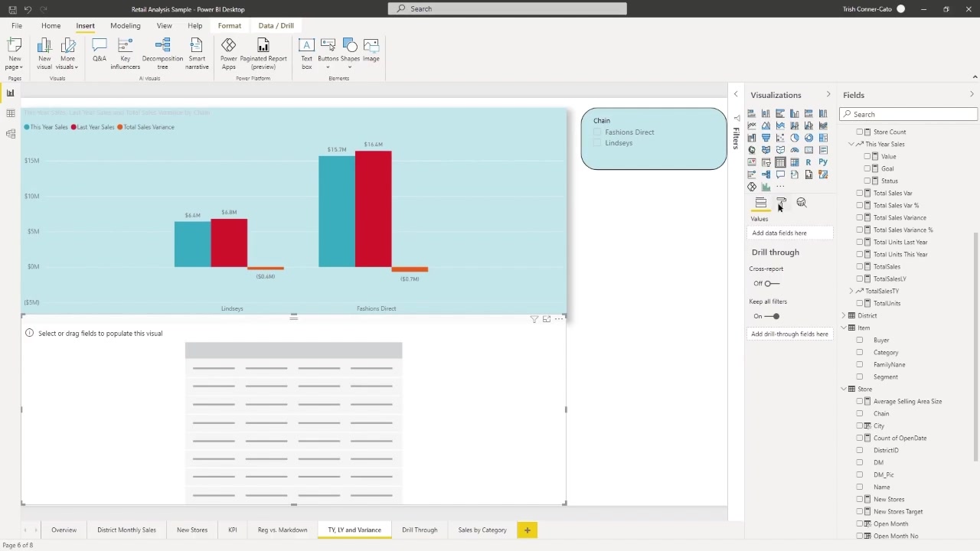Check the Fashions Direct slicer box
Screen dimensions: 980x551
pyautogui.click(x=598, y=132)
